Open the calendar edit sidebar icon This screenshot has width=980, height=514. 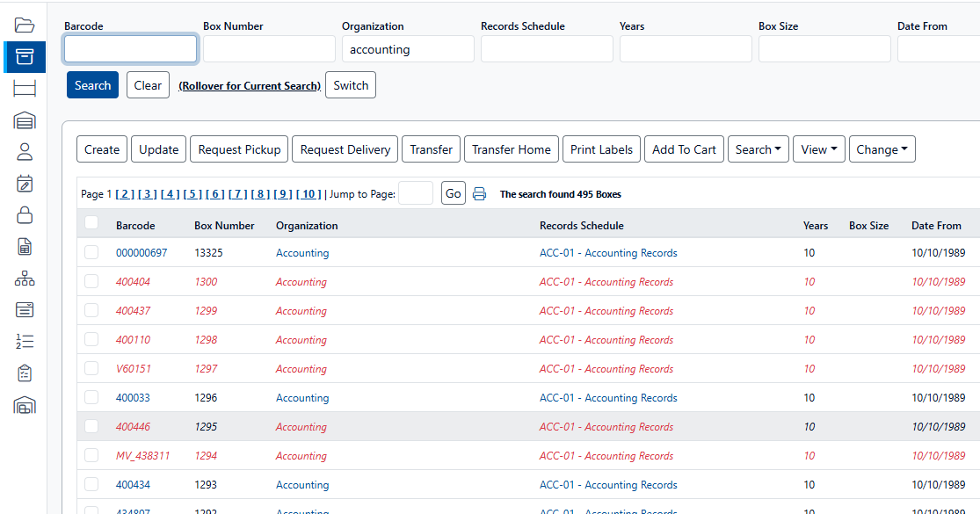pyautogui.click(x=24, y=184)
